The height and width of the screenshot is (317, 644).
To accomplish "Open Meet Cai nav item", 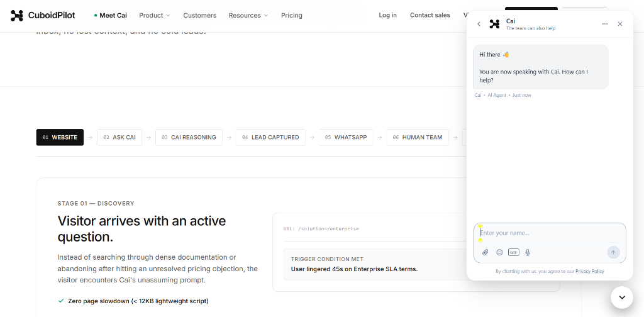I will coord(111,16).
